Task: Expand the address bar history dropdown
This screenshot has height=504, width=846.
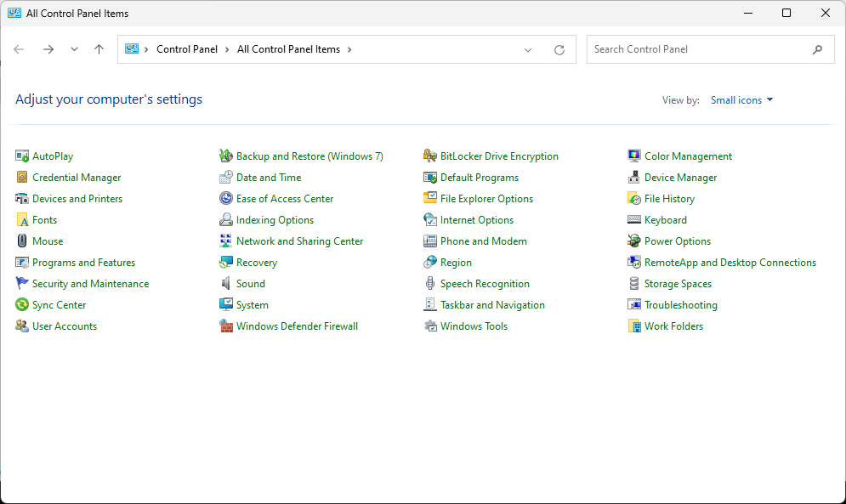Action: click(x=528, y=49)
